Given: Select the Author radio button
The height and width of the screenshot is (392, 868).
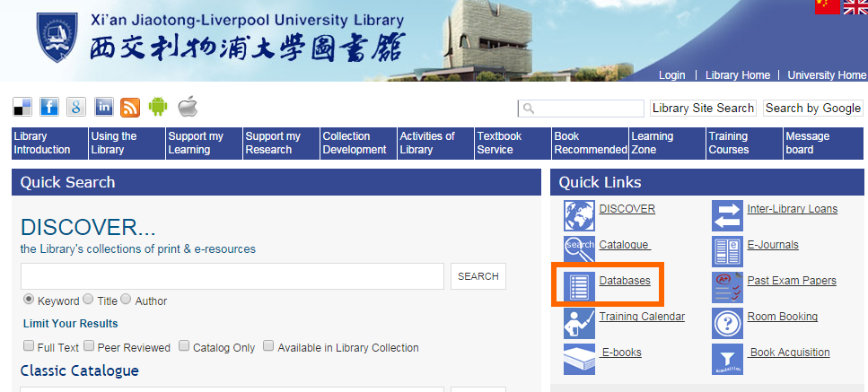Looking at the screenshot, I should coord(127,299).
